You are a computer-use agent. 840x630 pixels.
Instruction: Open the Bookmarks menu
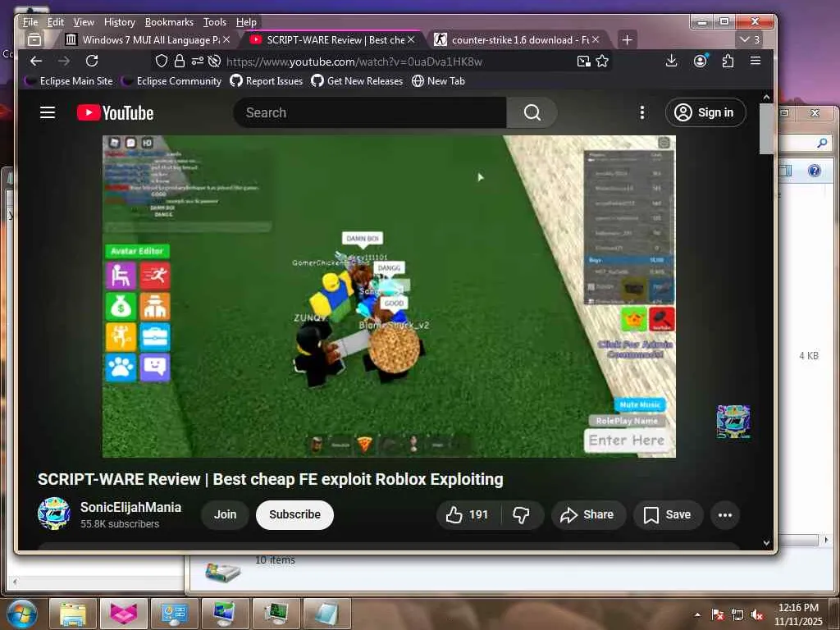pos(169,22)
